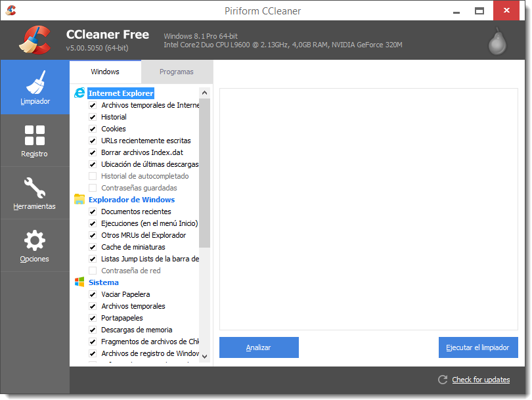Image resolution: width=532 pixels, height=400 pixels.
Task: Toggle Ejecuciones (en el menú Inicio) checkbox
Action: (93, 223)
